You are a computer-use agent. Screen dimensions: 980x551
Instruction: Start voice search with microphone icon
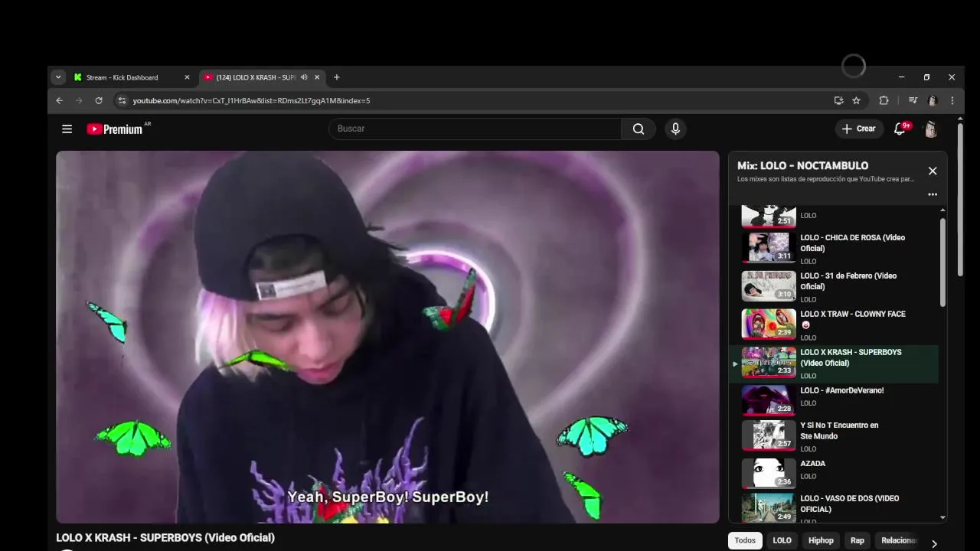tap(675, 129)
